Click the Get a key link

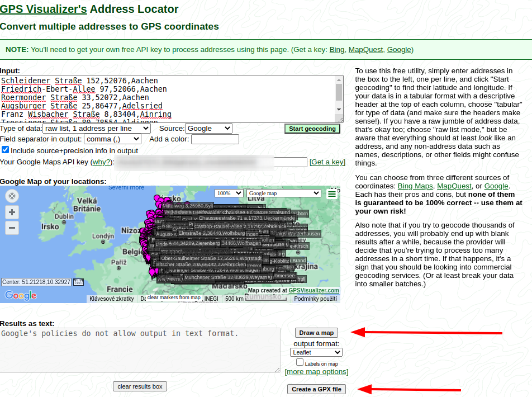[327, 162]
